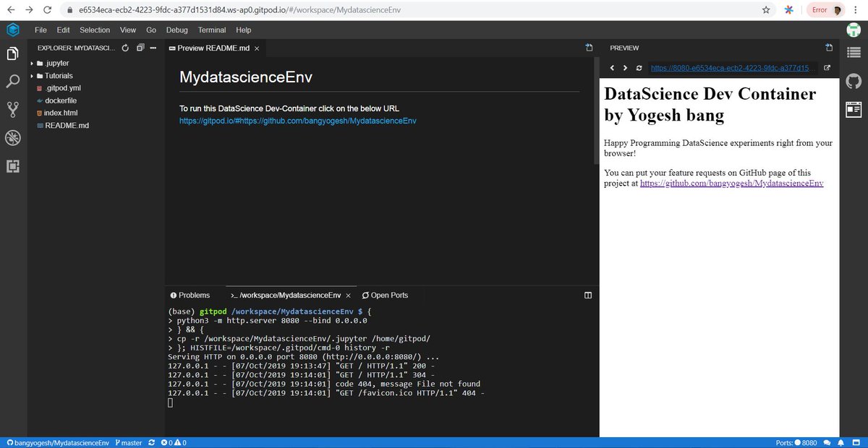Open index.html in Explorer
The height and width of the screenshot is (448, 868).
61,113
